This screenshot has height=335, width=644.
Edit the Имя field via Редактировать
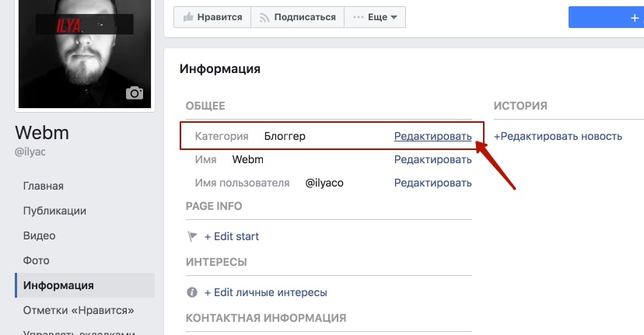(433, 159)
